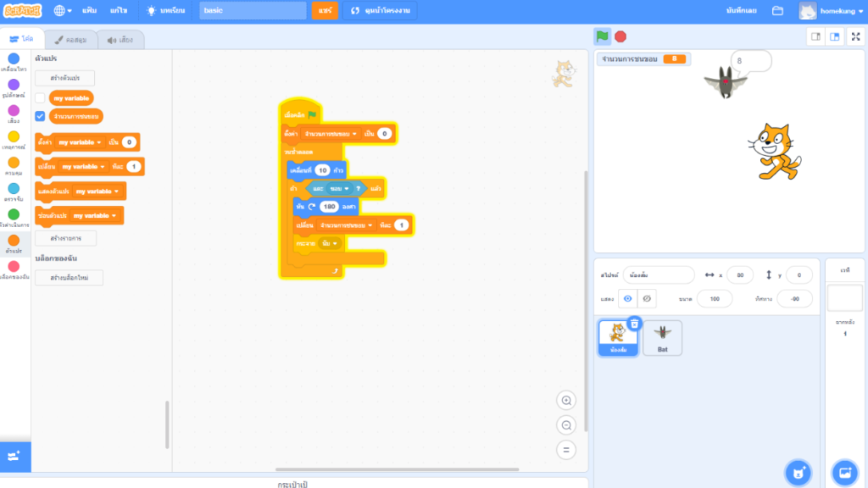This screenshot has height=488, width=868.
Task: Switch to the คอสตูม tab
Action: 71,39
